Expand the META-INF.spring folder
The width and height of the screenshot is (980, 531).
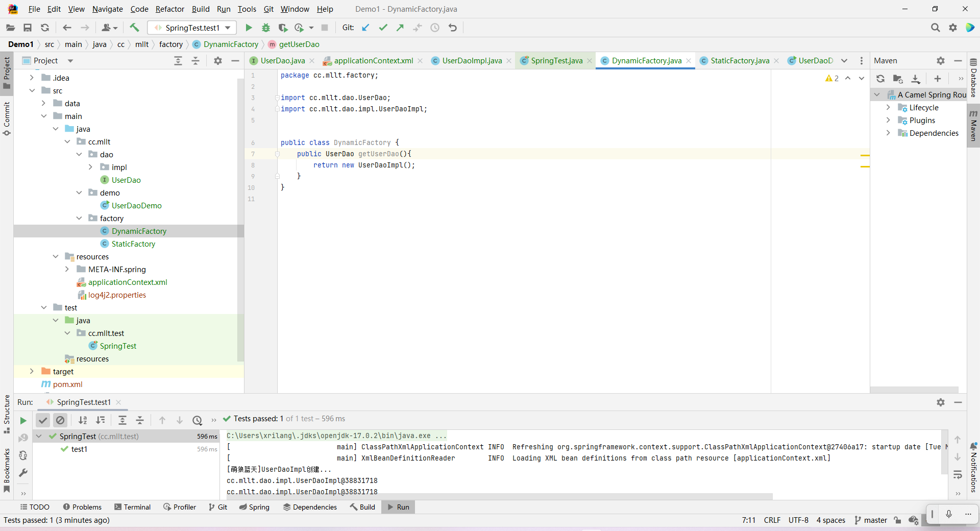tap(67, 269)
